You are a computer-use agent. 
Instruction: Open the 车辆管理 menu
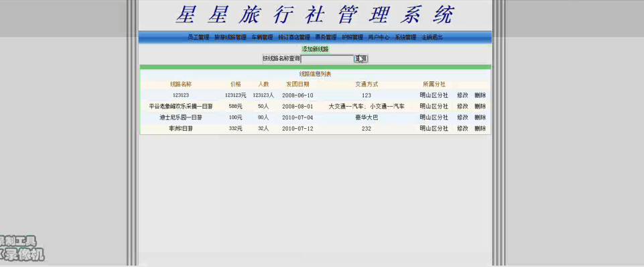[262, 37]
